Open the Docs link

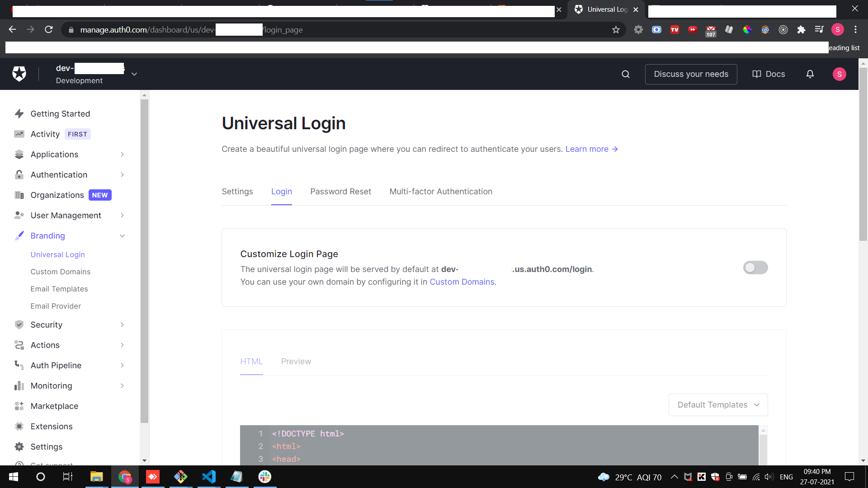[x=769, y=74]
